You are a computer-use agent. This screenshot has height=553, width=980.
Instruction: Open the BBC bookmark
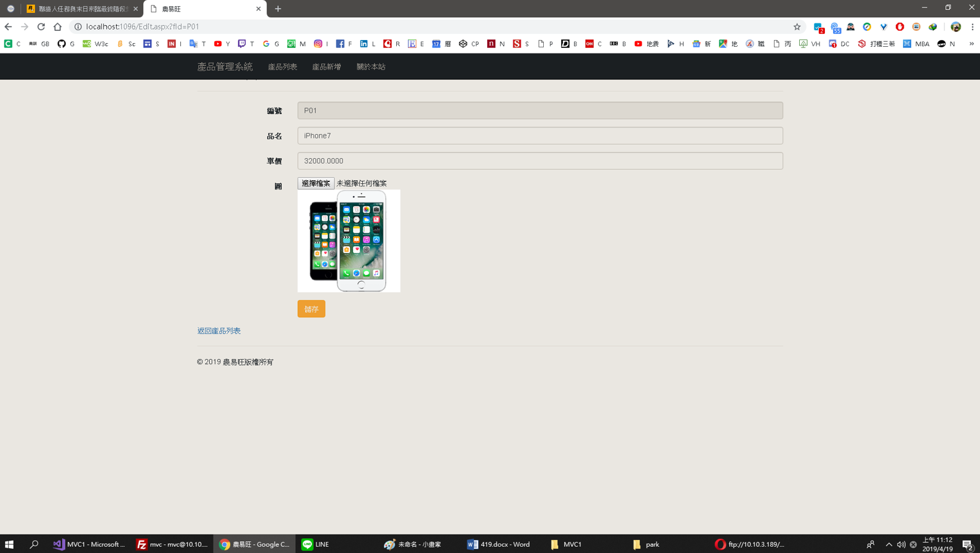(618, 44)
